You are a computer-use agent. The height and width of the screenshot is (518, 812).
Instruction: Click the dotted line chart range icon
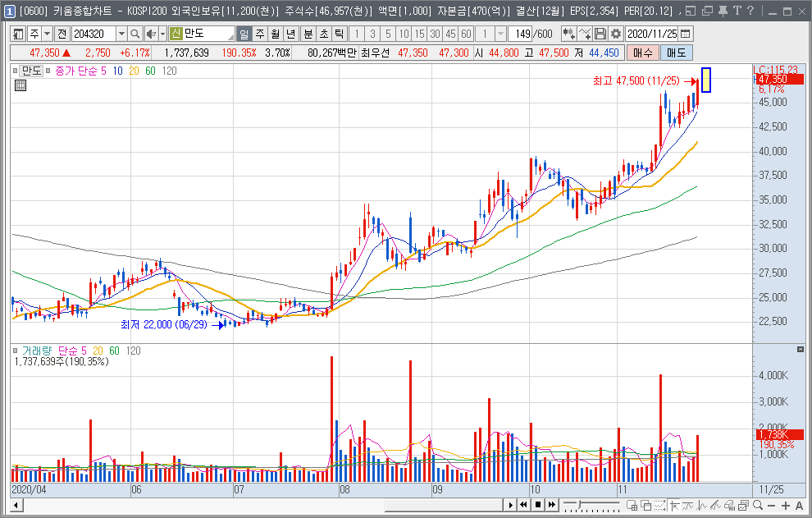(659, 505)
